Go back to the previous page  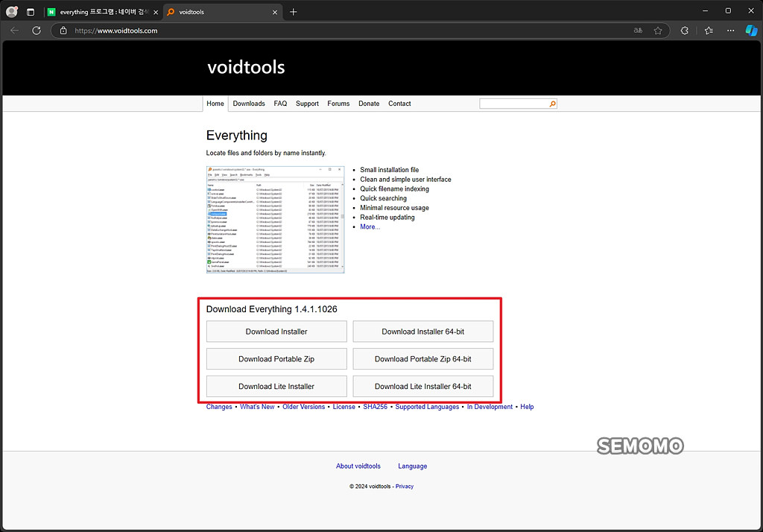[x=15, y=31]
